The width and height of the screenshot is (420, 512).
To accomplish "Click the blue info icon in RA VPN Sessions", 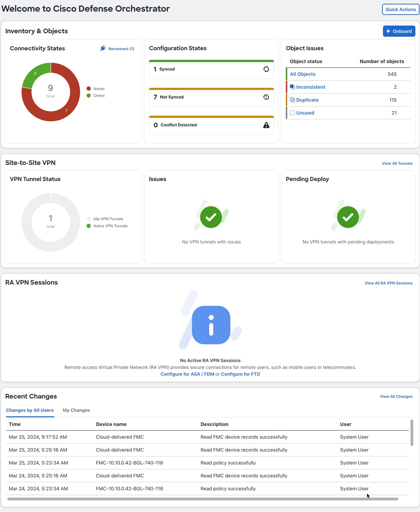I will (x=211, y=325).
